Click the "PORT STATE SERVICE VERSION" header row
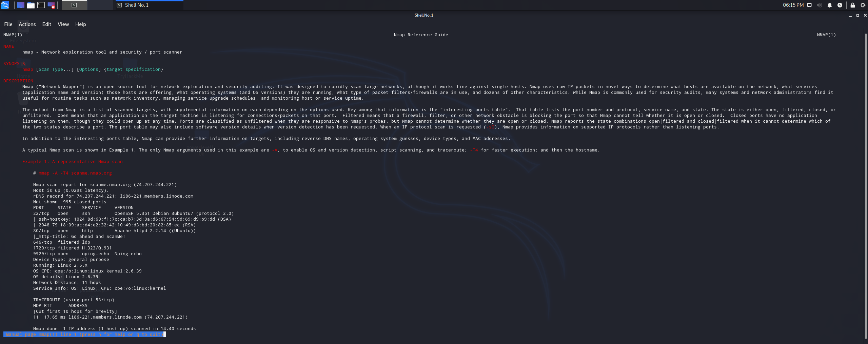The image size is (868, 344). point(83,208)
